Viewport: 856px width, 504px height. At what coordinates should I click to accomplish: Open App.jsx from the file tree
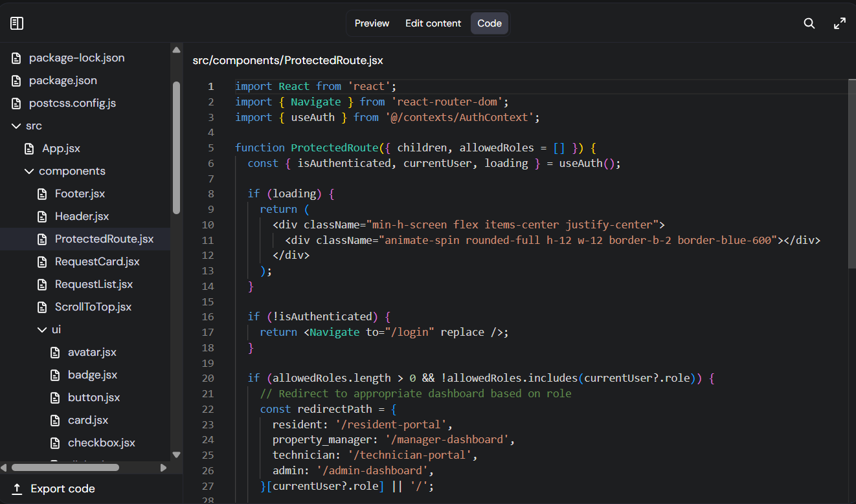click(x=61, y=149)
